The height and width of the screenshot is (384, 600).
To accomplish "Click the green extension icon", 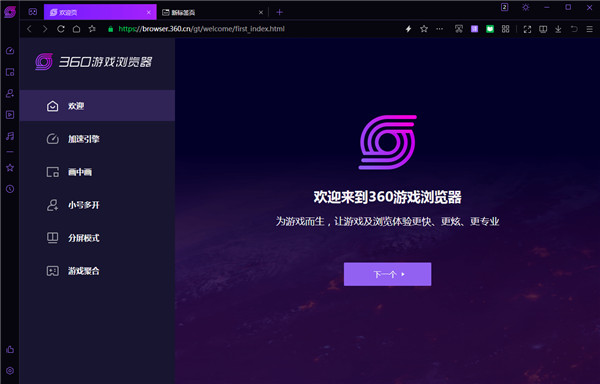I will (490, 29).
